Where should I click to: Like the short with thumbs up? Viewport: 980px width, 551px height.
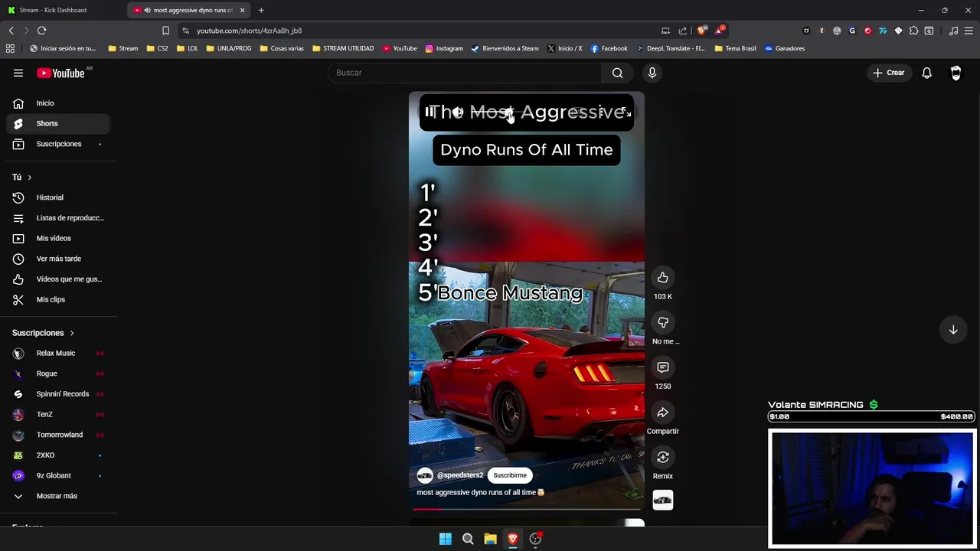(x=663, y=278)
